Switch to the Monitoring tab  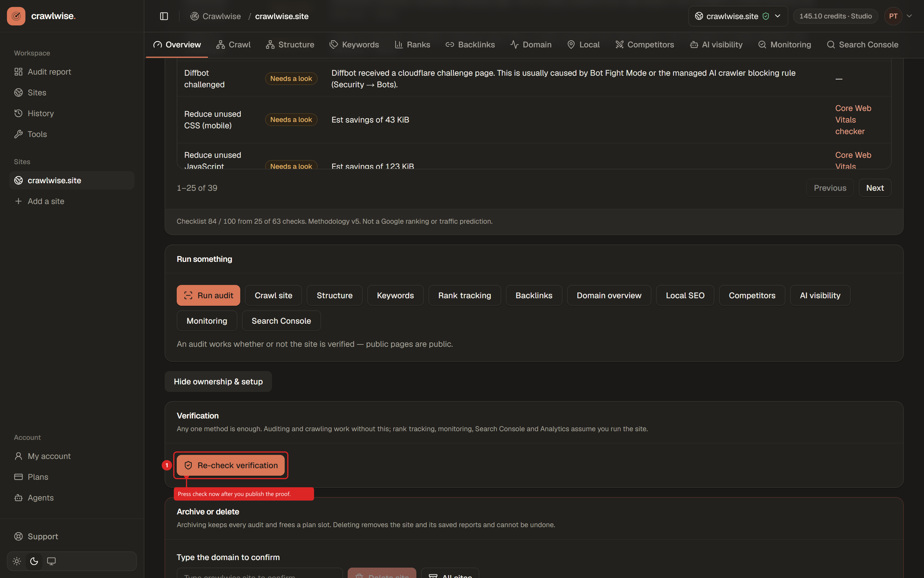tap(785, 45)
